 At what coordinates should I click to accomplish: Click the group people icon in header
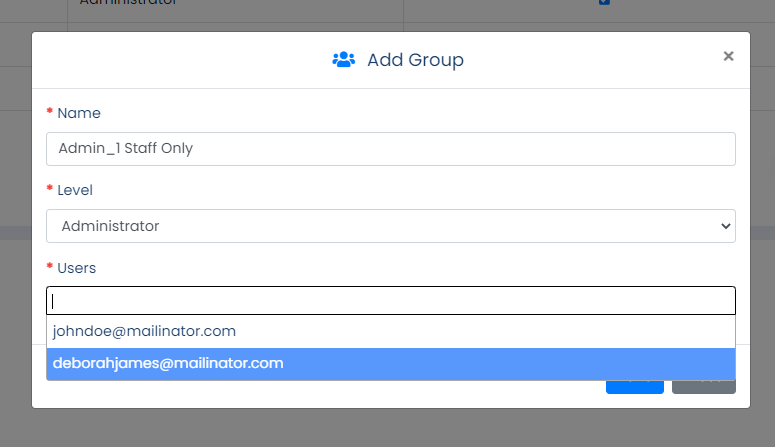pyautogui.click(x=344, y=59)
